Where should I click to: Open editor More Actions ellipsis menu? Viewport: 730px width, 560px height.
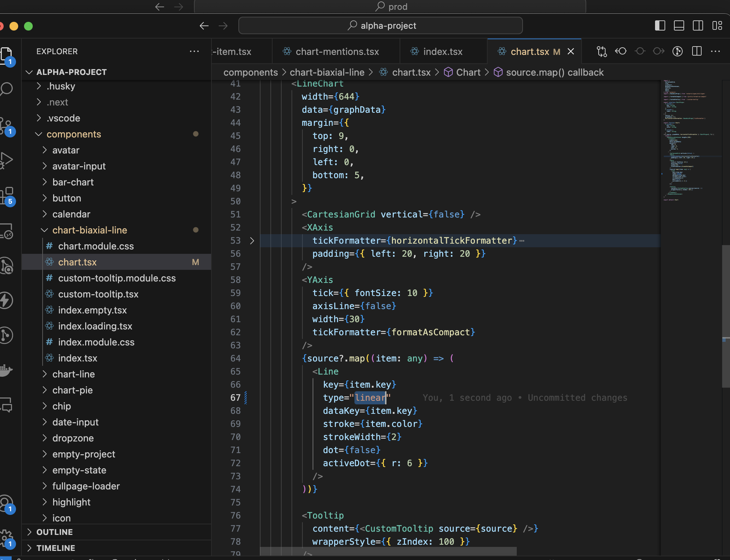coord(715,51)
